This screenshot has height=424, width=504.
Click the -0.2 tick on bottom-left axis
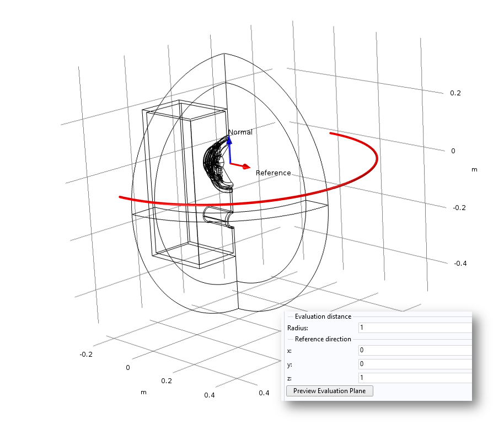86,354
